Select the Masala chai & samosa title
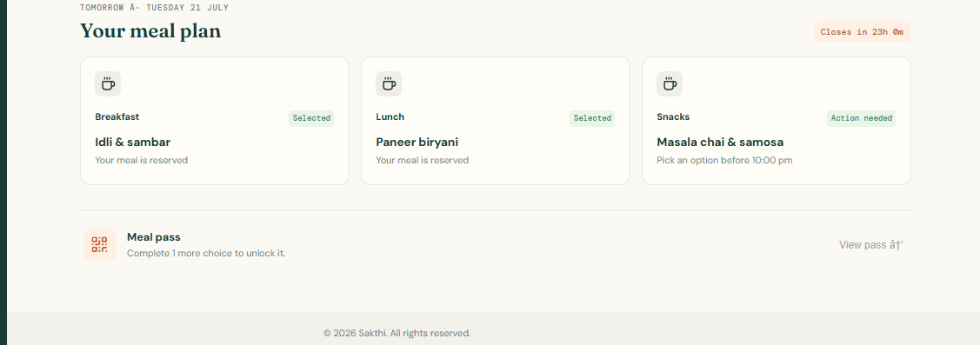This screenshot has width=980, height=345. click(x=720, y=142)
